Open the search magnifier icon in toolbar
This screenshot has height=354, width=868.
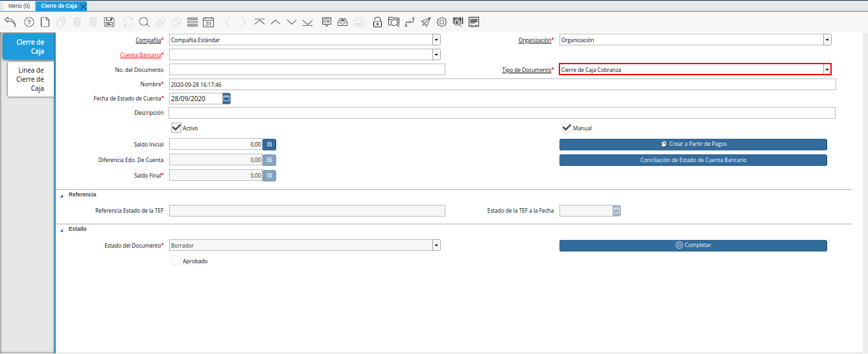point(144,22)
